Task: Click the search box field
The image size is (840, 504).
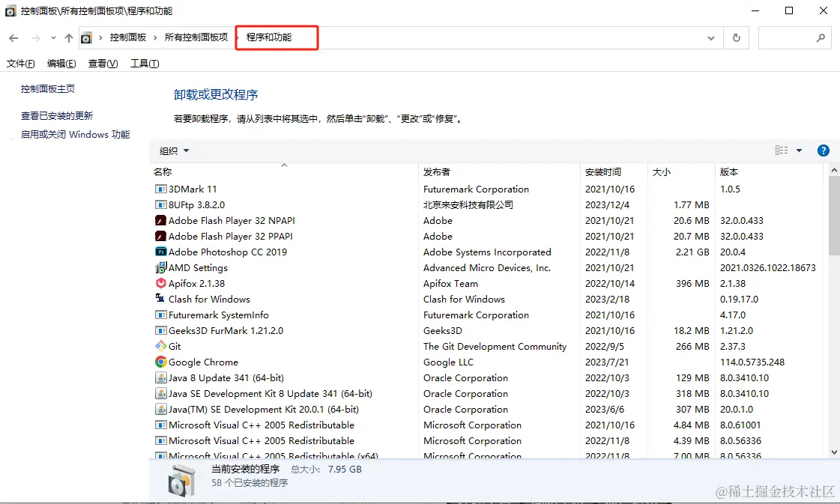Action: click(x=794, y=38)
